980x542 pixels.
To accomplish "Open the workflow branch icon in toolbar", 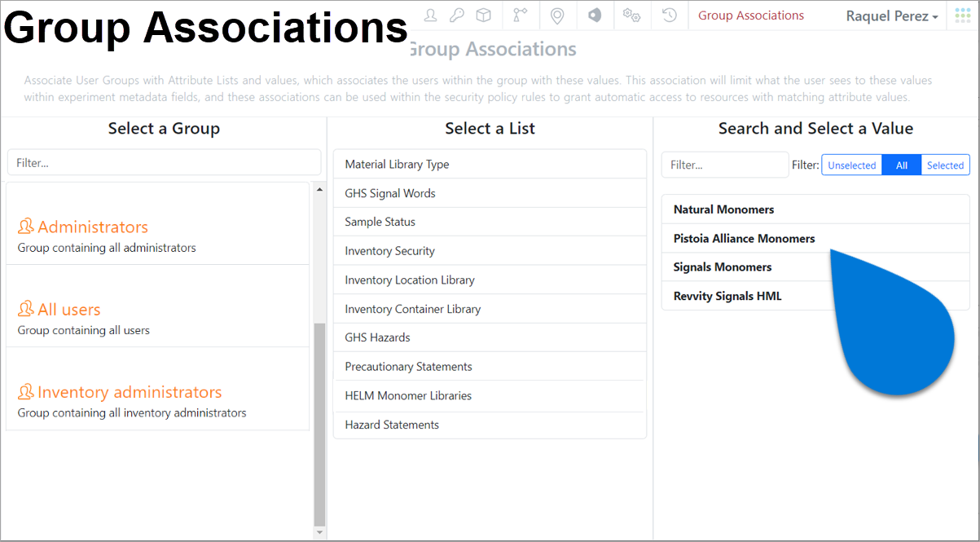I will click(x=520, y=15).
